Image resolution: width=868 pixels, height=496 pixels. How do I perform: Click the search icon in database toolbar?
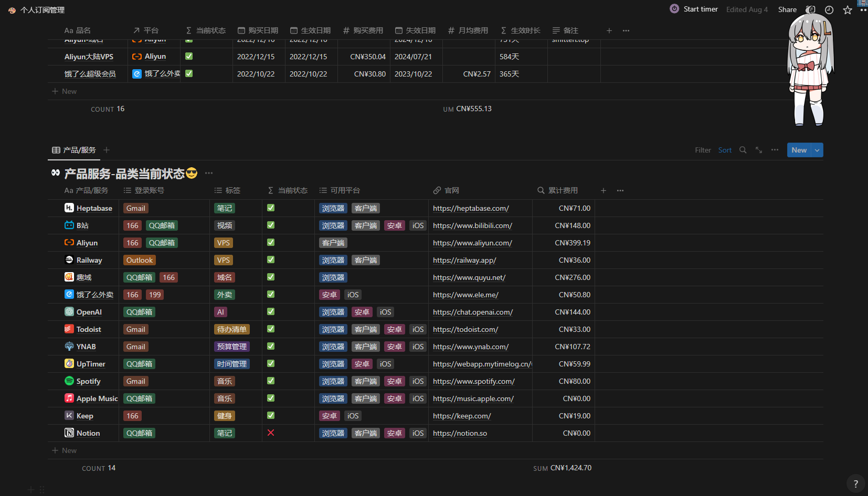743,150
